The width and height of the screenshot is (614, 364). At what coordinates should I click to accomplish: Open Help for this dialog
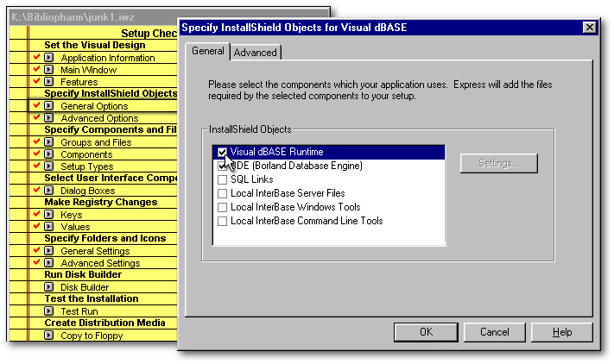tap(562, 332)
